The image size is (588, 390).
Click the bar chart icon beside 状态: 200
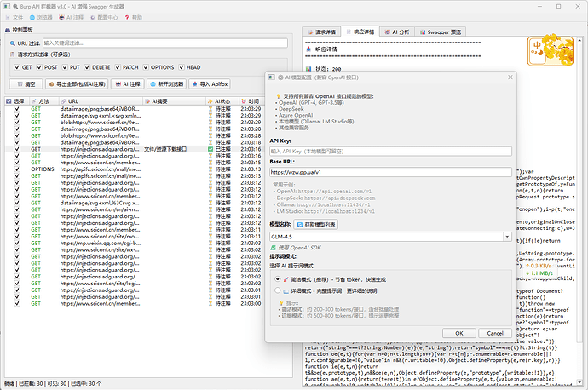(308, 69)
